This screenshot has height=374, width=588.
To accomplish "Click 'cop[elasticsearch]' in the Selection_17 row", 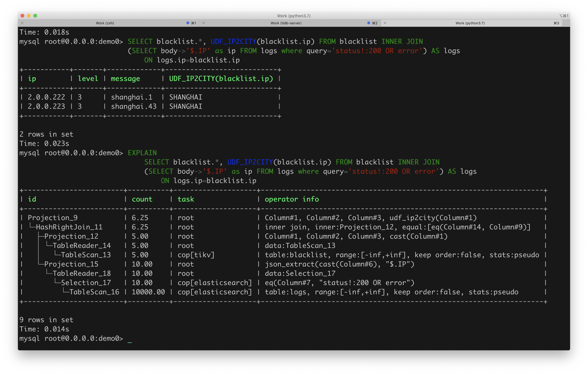I will pyautogui.click(x=215, y=283).
